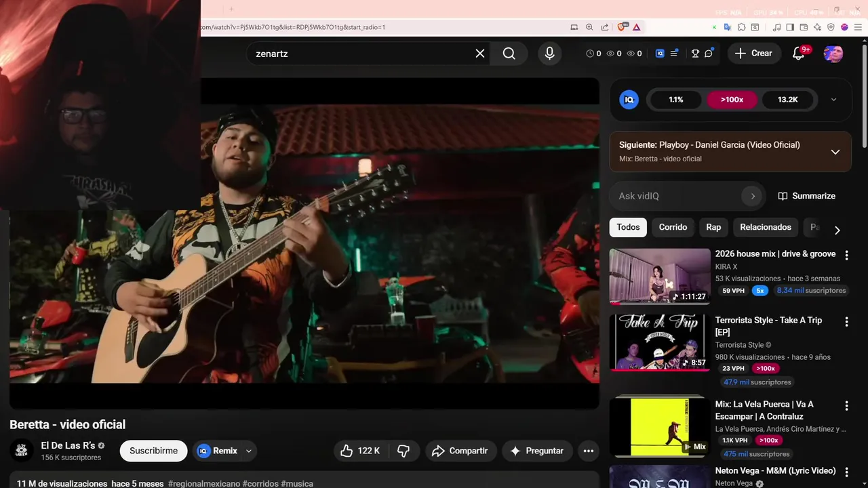
Task: Open the notifications bell
Action: 798,54
